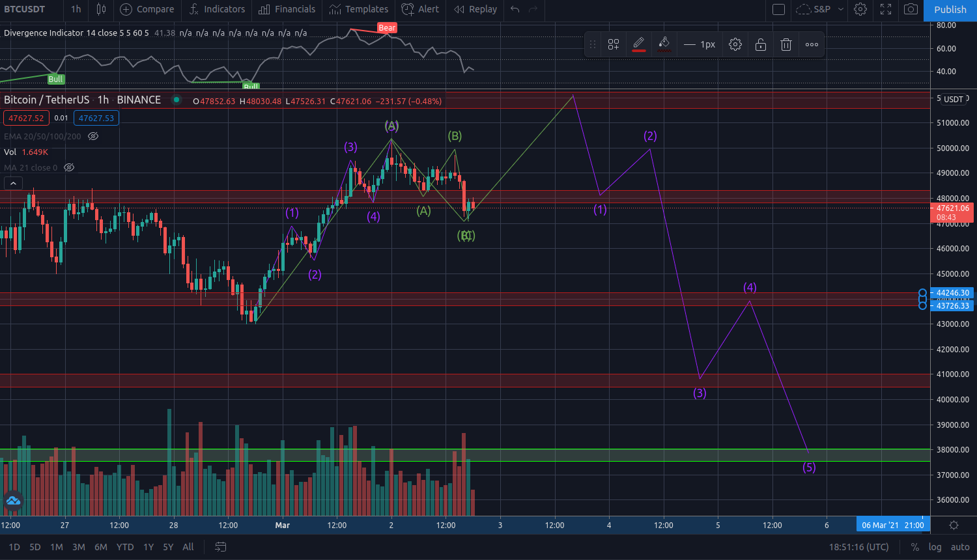Select the 1D date range
Viewport: 977px width, 560px height.
[14, 547]
